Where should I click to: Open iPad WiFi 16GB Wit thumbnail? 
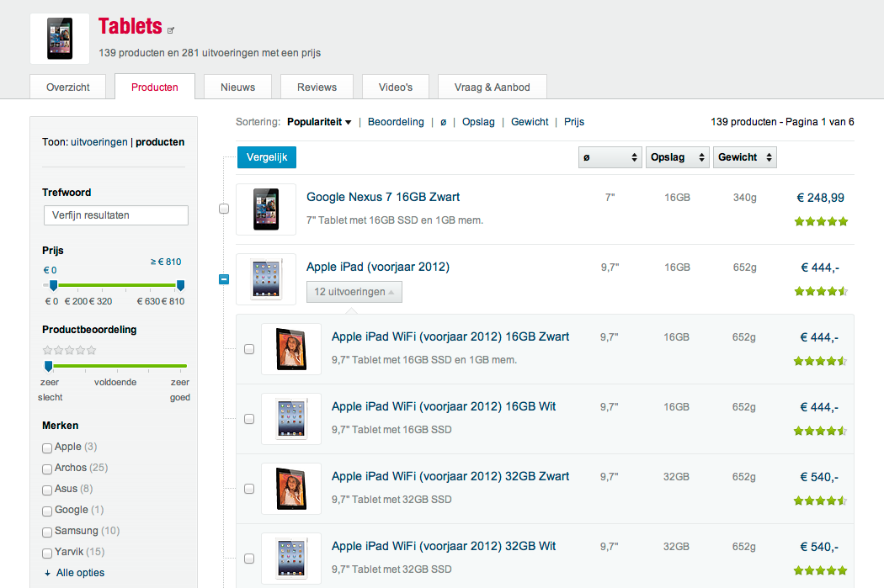click(x=291, y=419)
